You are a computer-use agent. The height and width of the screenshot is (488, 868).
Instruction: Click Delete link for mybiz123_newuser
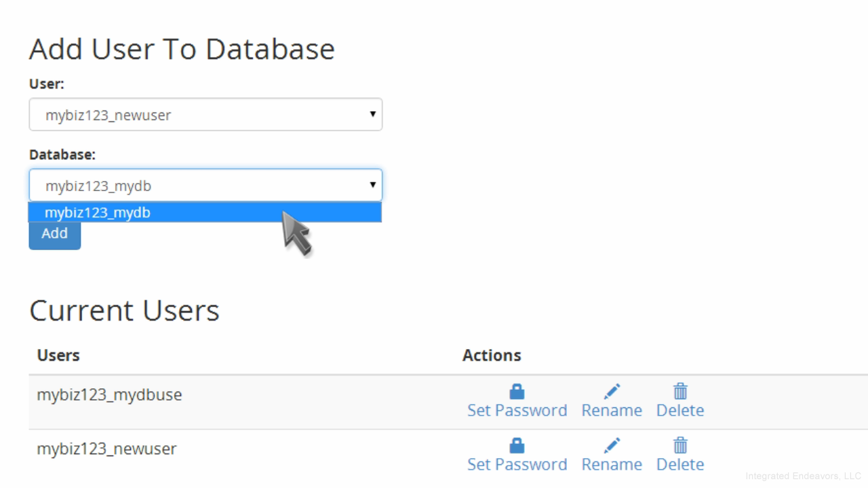pyautogui.click(x=680, y=465)
